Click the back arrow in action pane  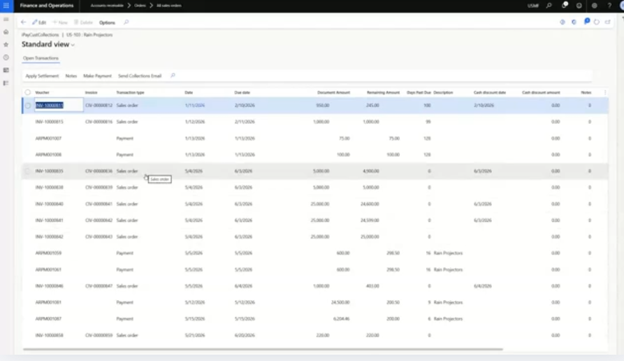pyautogui.click(x=23, y=22)
